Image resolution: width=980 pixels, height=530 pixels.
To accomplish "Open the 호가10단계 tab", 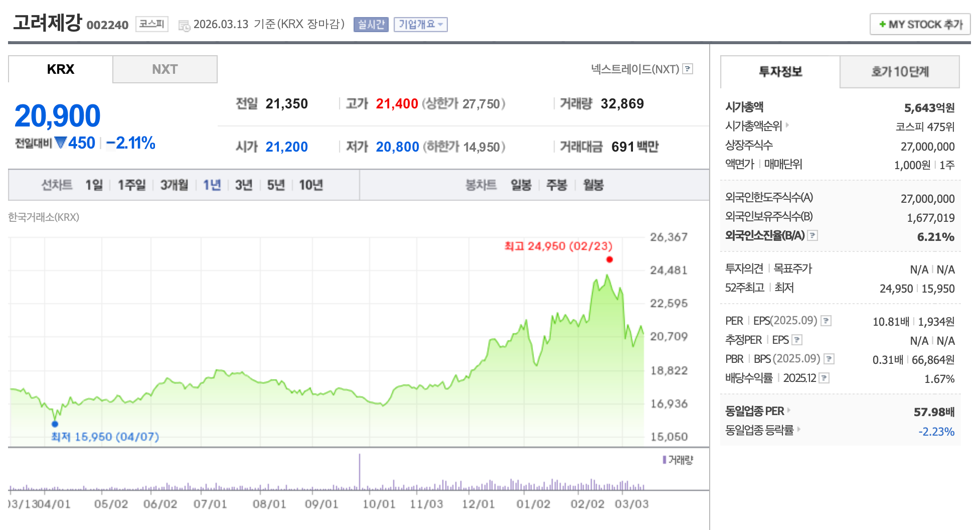I will coord(900,72).
